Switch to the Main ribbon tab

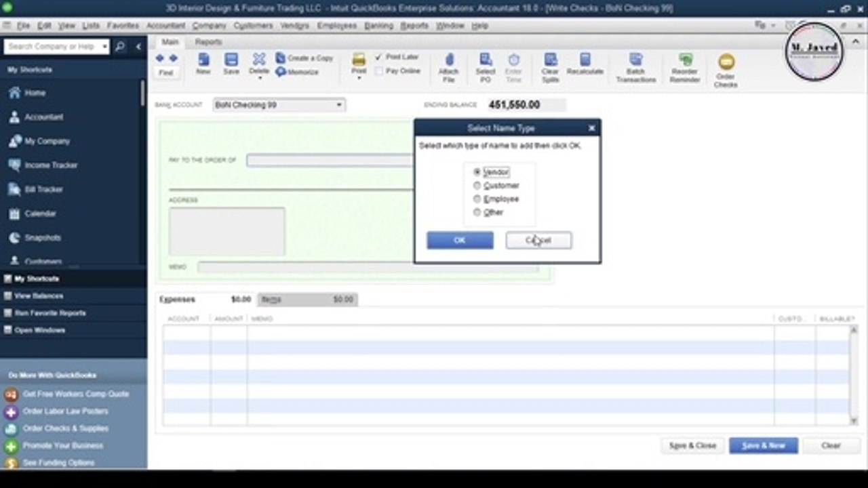tap(170, 42)
